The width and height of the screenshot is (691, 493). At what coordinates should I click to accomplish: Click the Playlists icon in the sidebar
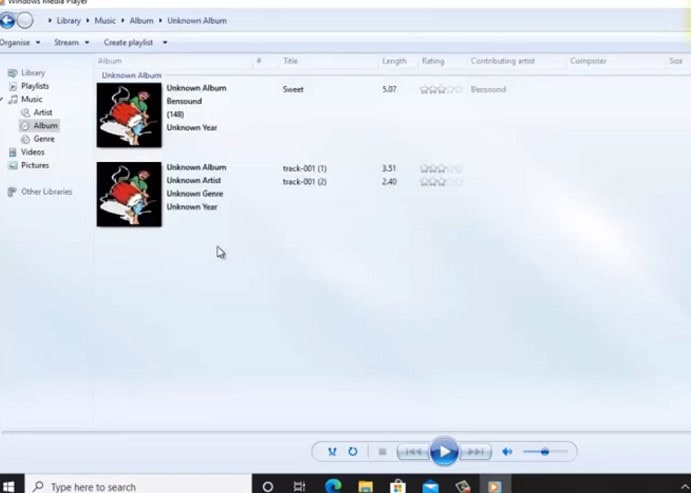pos(13,86)
